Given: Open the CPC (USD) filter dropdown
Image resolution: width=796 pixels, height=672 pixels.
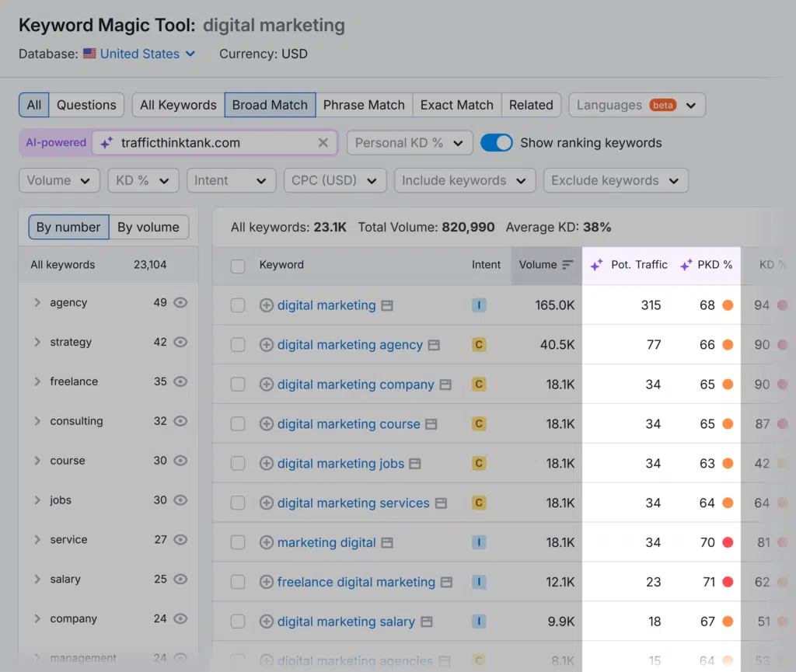Looking at the screenshot, I should tap(335, 180).
